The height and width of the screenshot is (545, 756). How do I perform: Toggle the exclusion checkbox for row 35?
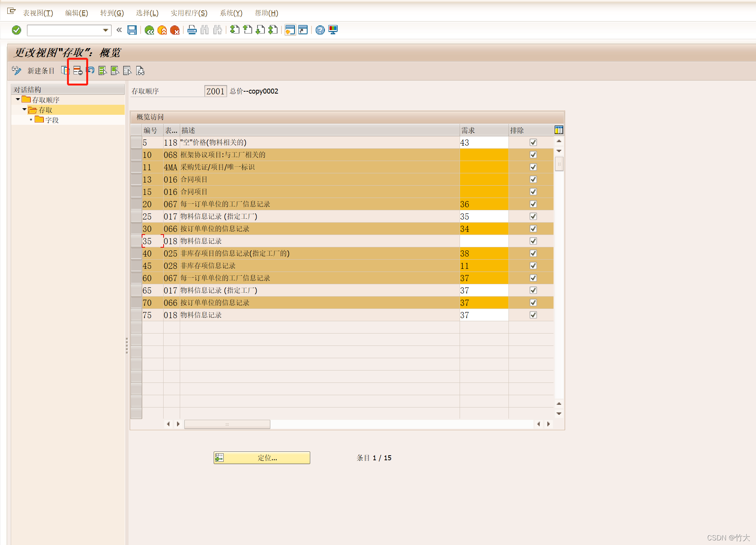[533, 241]
